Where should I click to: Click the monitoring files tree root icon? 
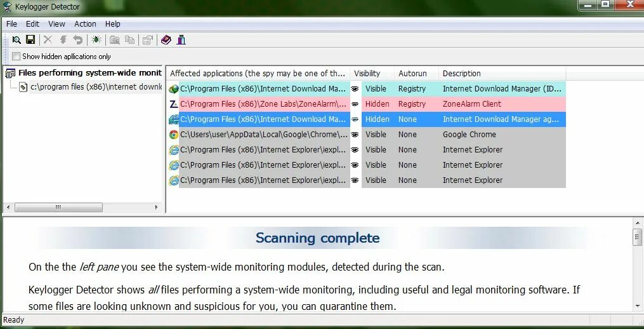click(x=10, y=73)
